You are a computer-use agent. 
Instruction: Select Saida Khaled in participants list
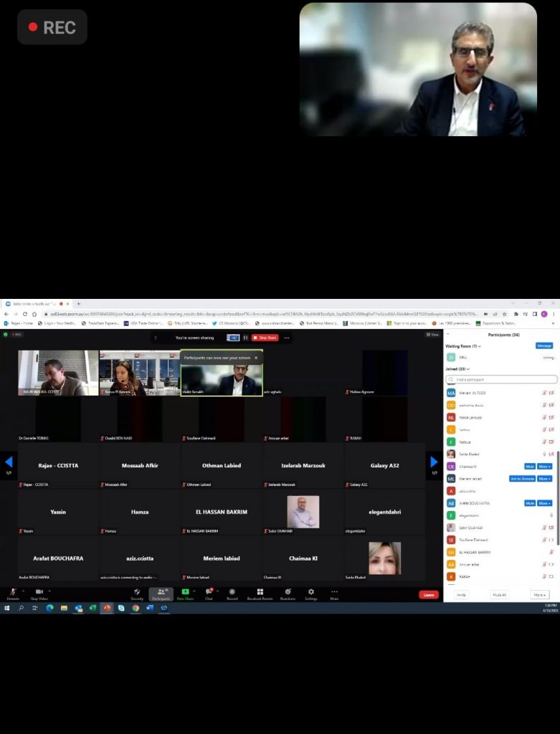[500, 454]
